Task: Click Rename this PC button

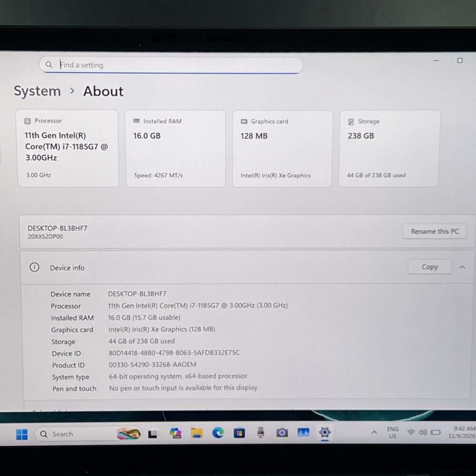Action: [x=435, y=231]
